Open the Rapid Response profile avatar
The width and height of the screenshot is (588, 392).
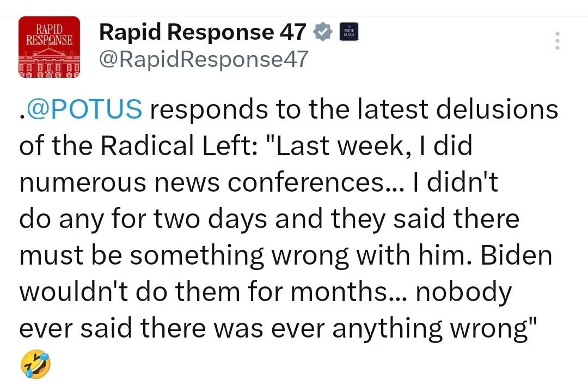49,47
